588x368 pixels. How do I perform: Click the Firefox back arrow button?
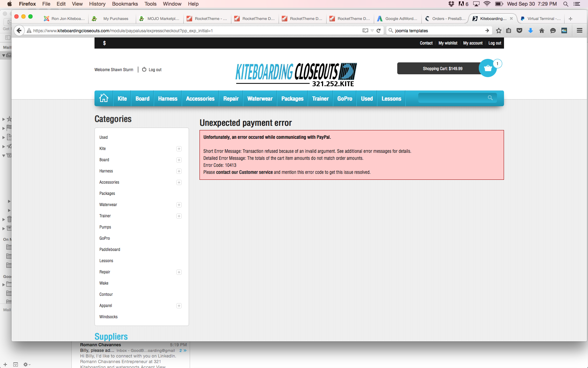point(19,30)
